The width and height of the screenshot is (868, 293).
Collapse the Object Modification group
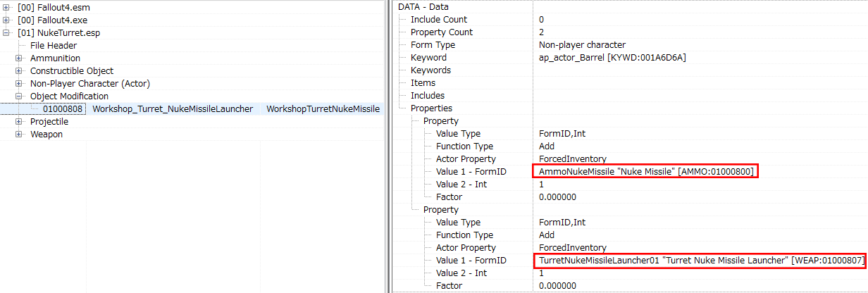tap(19, 96)
